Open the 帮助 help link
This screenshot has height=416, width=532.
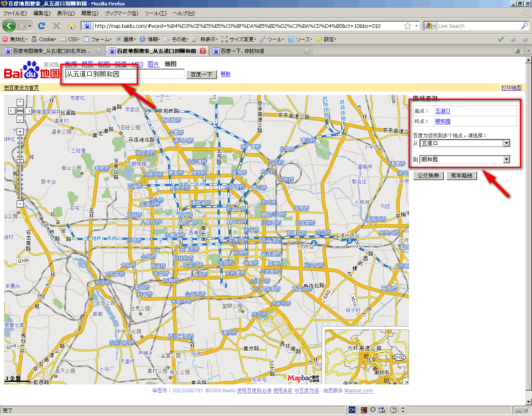click(226, 74)
